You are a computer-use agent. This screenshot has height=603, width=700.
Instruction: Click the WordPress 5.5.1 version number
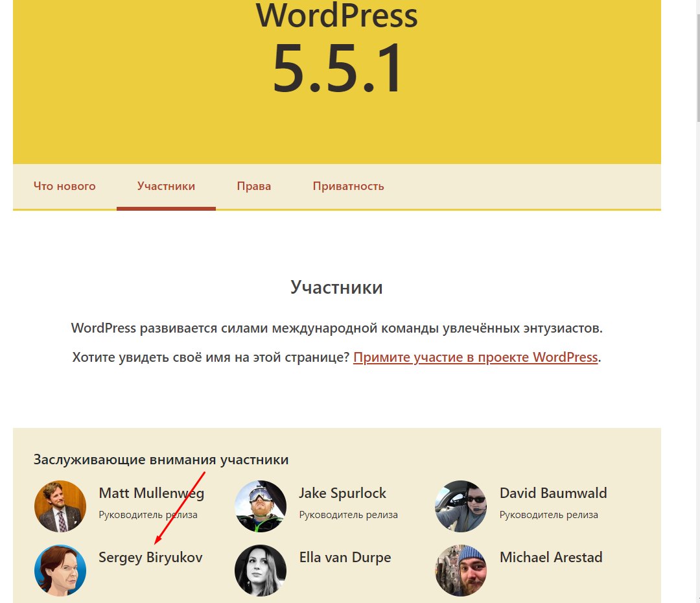pyautogui.click(x=337, y=68)
